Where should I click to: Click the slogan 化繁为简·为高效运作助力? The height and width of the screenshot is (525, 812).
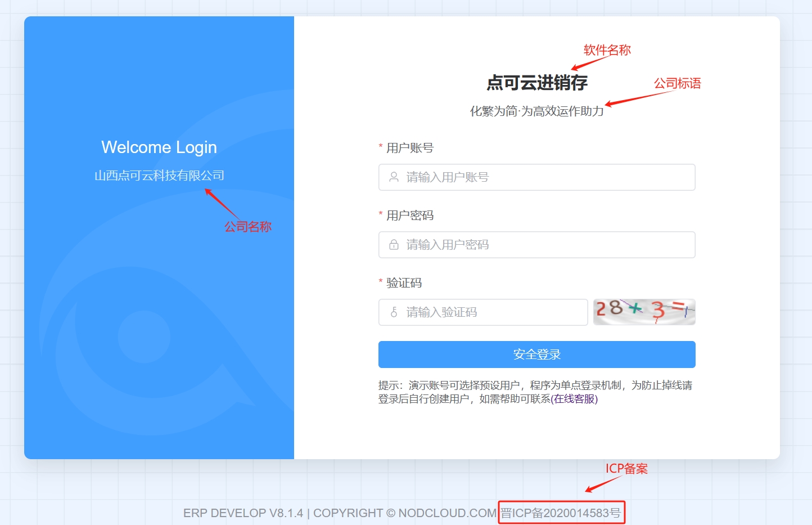537,111
